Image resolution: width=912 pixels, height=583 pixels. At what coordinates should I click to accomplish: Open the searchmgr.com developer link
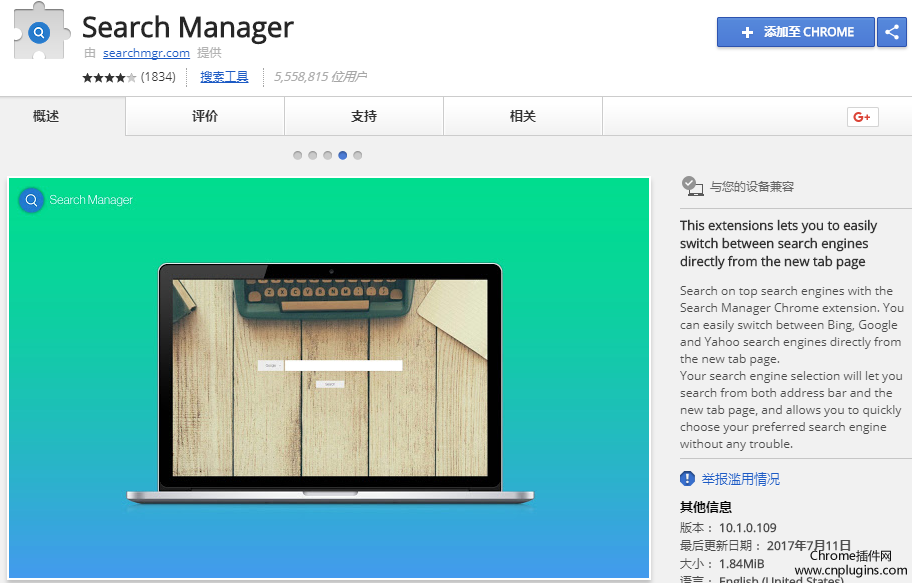(x=146, y=53)
